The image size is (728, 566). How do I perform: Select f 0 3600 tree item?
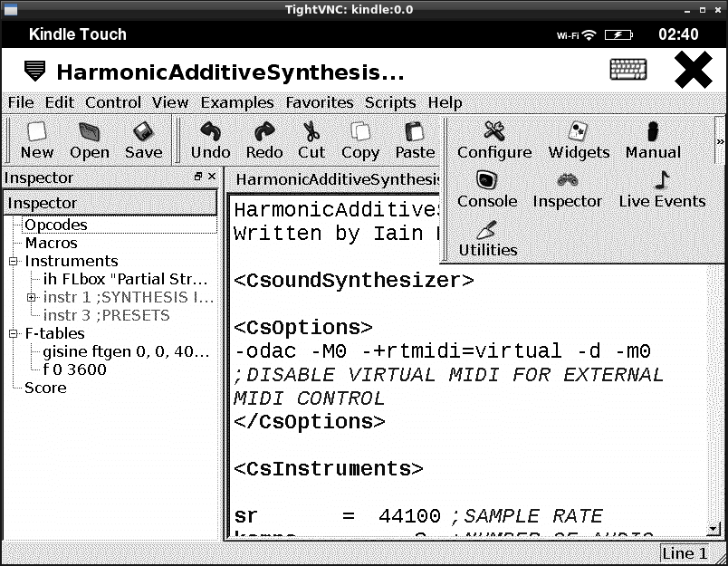(x=74, y=369)
